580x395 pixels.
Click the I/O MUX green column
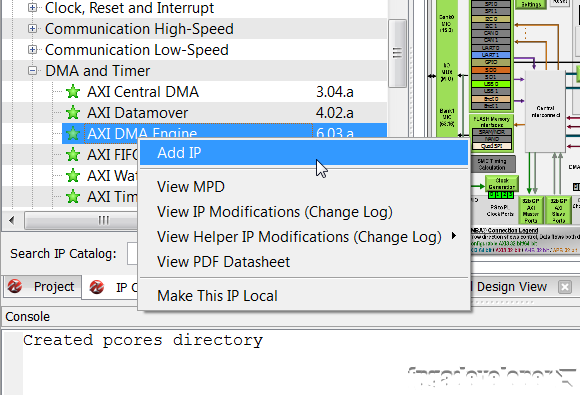(446, 68)
